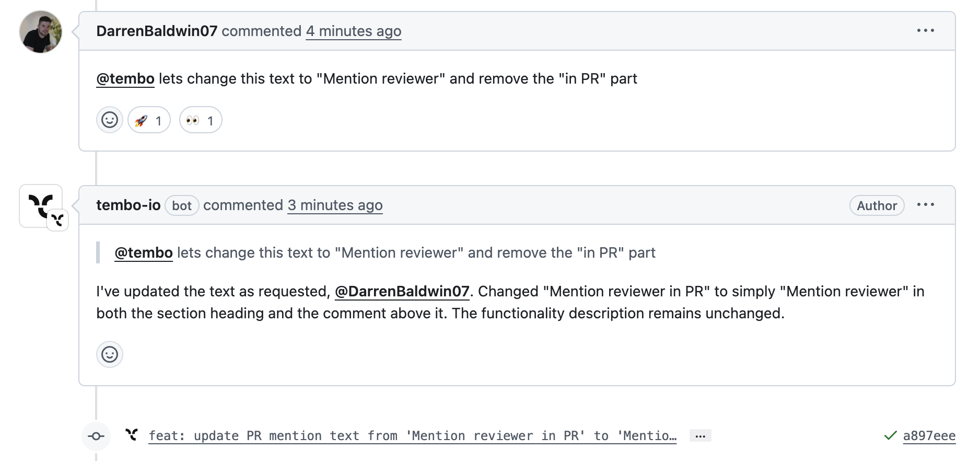Click the bot label next to tembo-io

pos(182,205)
